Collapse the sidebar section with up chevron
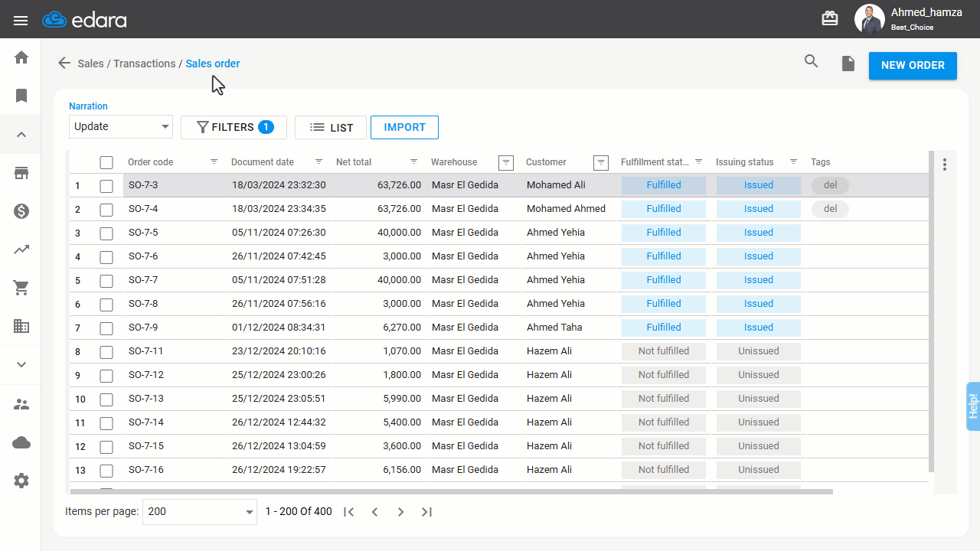 coord(21,135)
